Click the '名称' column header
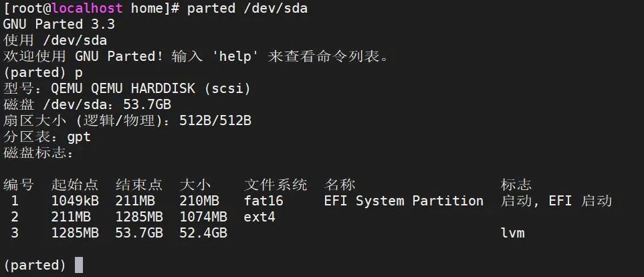The width and height of the screenshot is (644, 277). [x=340, y=185]
